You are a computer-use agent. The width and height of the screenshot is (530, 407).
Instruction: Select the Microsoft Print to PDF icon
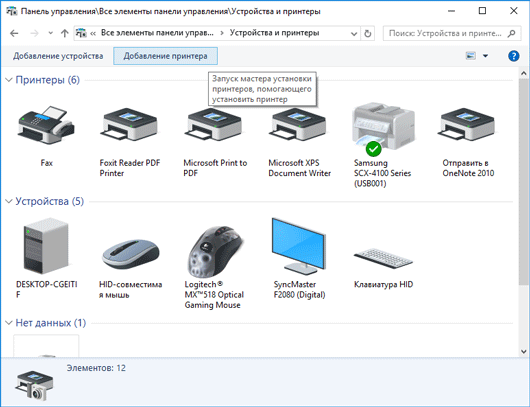(x=214, y=125)
